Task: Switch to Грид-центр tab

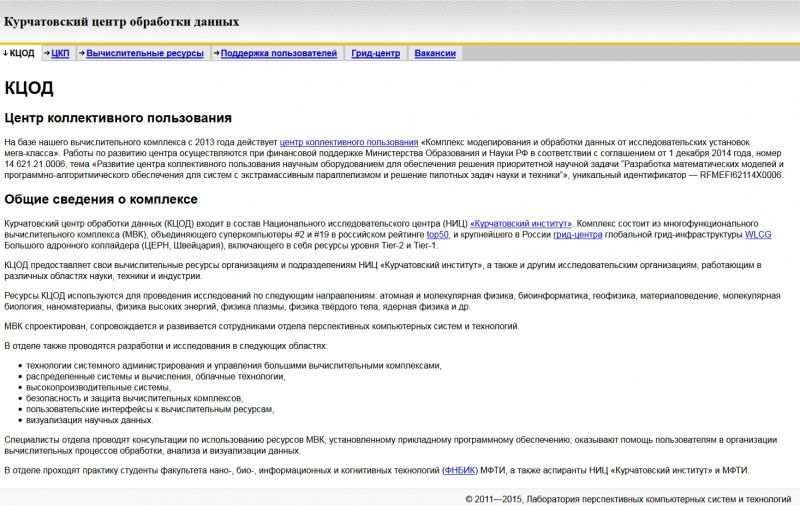Action: 376,53
